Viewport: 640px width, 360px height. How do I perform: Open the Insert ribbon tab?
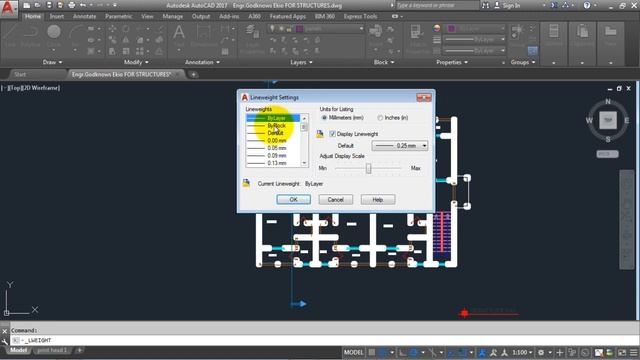(57, 16)
